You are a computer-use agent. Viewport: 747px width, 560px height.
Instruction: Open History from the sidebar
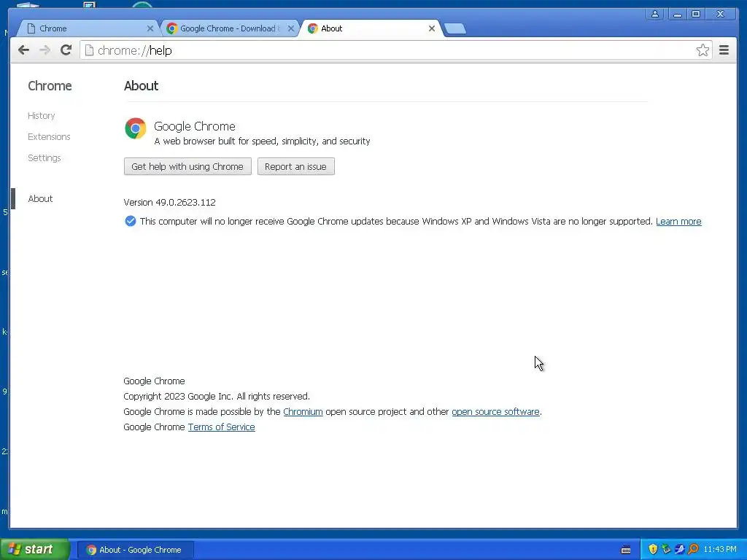pos(42,116)
